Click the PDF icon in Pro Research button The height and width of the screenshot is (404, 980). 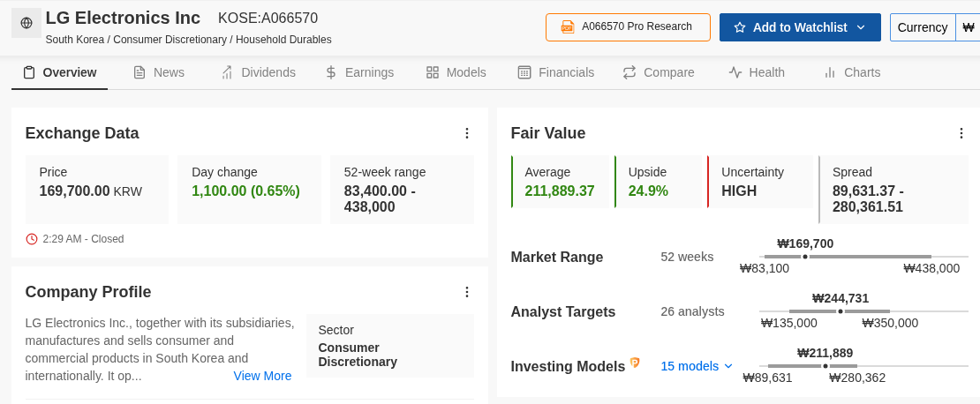tap(568, 26)
